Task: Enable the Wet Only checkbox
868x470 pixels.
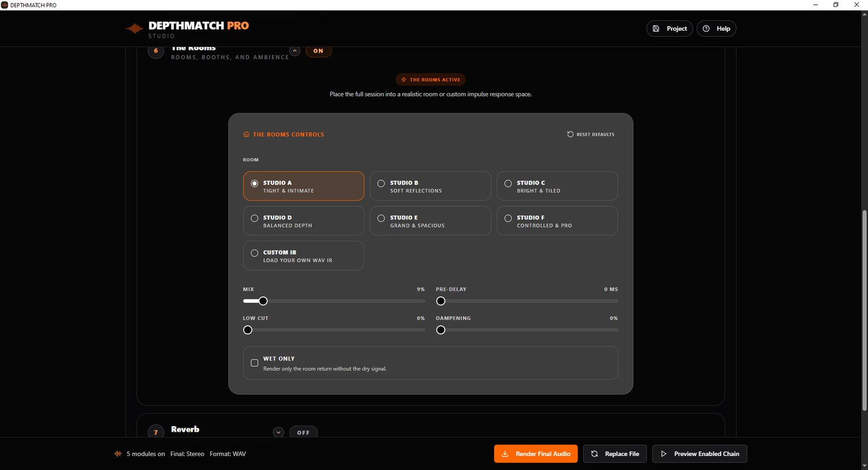Action: (x=255, y=363)
